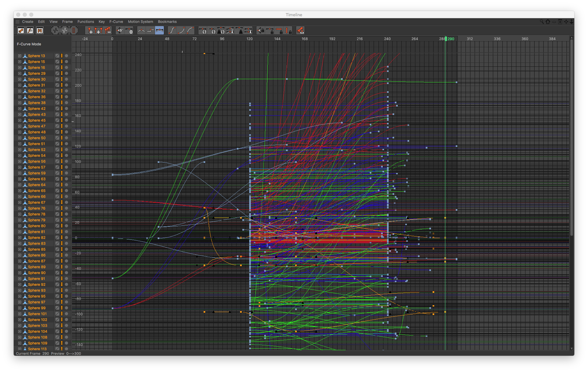Apply Ease In curve icon

181,31
